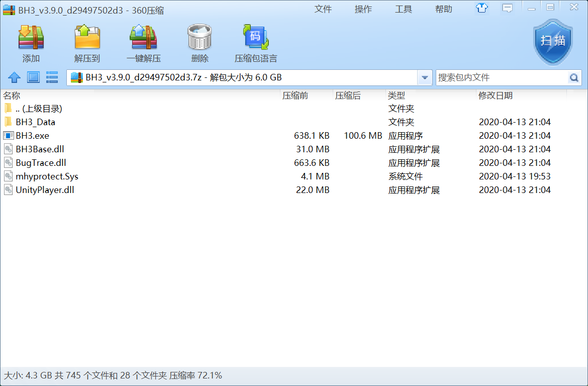Click the mhyprotect.Sys file icon
The height and width of the screenshot is (386, 588).
[x=8, y=176]
